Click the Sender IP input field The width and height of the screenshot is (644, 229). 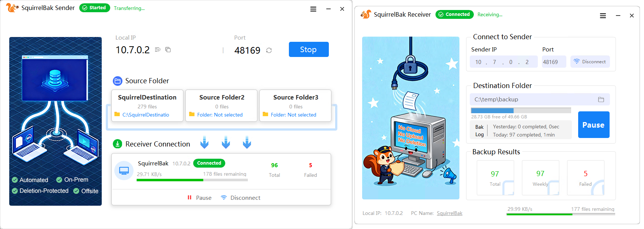[504, 62]
